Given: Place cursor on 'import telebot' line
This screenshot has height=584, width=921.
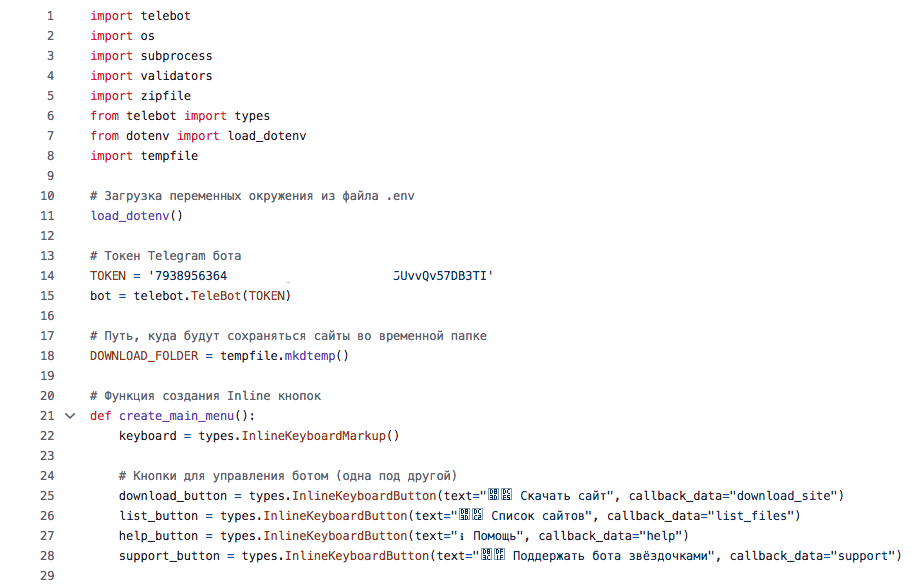Looking at the screenshot, I should [x=140, y=16].
